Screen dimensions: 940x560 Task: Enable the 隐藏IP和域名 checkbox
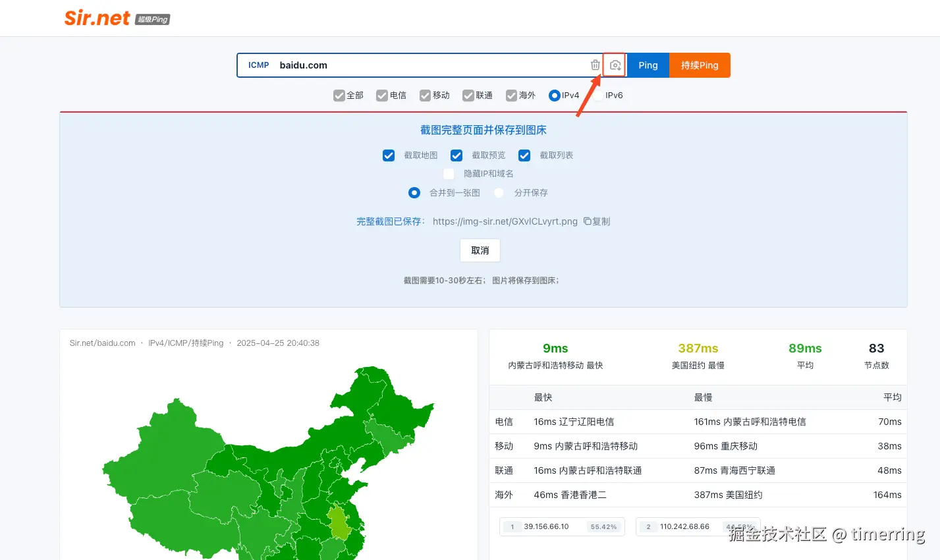(x=449, y=174)
